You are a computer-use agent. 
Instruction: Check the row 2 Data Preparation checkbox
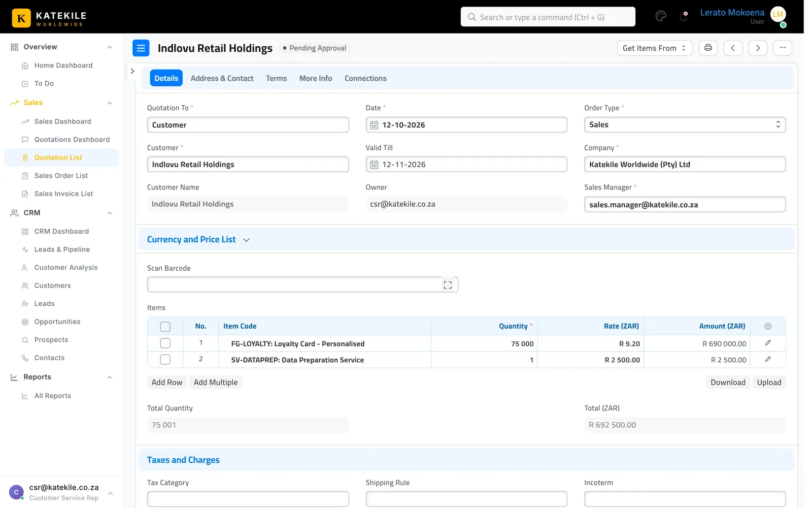pos(165,360)
